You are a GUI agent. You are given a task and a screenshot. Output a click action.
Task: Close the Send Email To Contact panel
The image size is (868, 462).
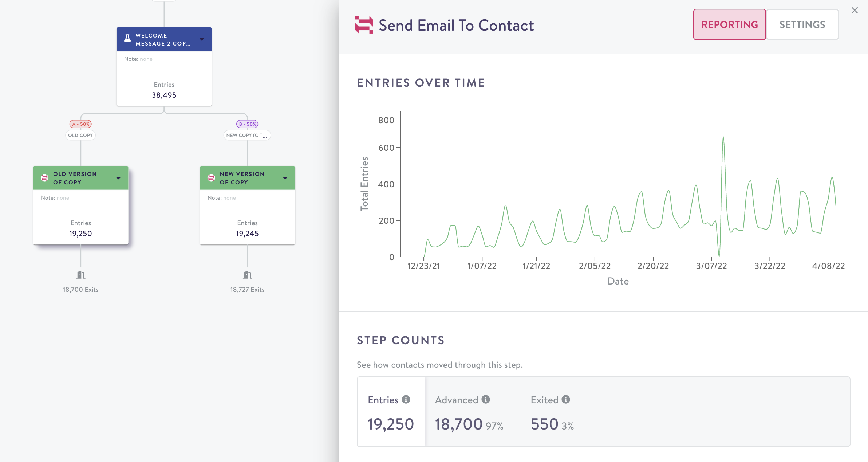click(855, 11)
